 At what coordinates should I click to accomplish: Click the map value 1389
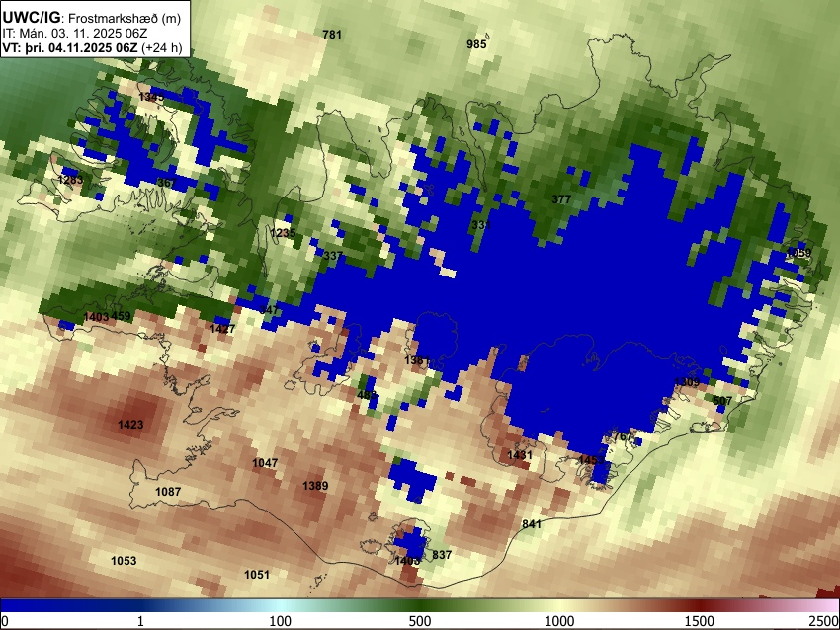click(x=315, y=486)
